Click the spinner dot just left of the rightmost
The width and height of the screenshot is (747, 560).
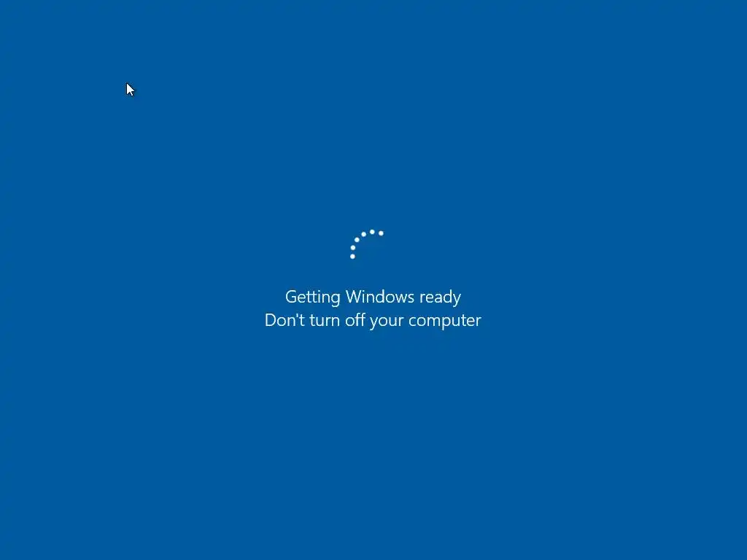pos(372,232)
